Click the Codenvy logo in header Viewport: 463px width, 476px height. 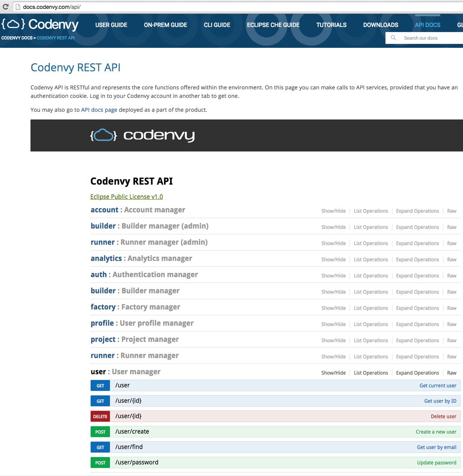click(40, 24)
